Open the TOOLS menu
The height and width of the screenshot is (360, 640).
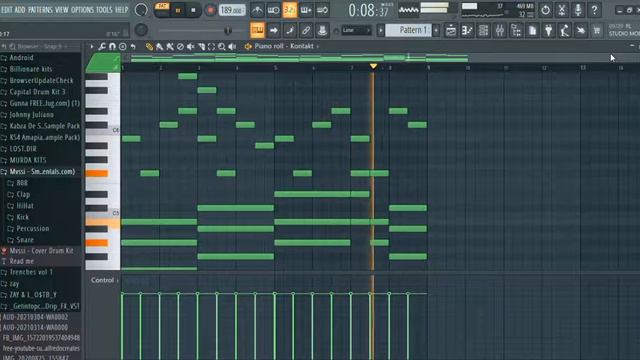click(x=104, y=10)
